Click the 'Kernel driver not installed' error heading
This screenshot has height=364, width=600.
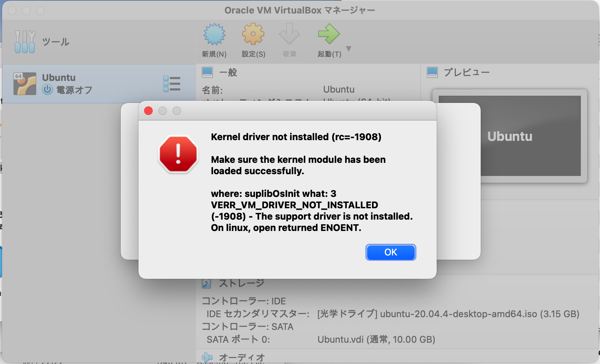[296, 137]
